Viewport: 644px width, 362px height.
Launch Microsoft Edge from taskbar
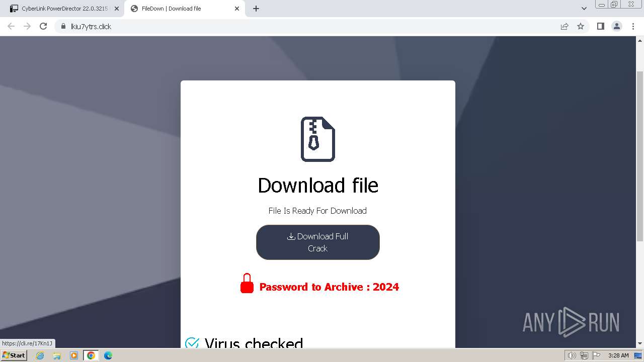click(x=108, y=355)
